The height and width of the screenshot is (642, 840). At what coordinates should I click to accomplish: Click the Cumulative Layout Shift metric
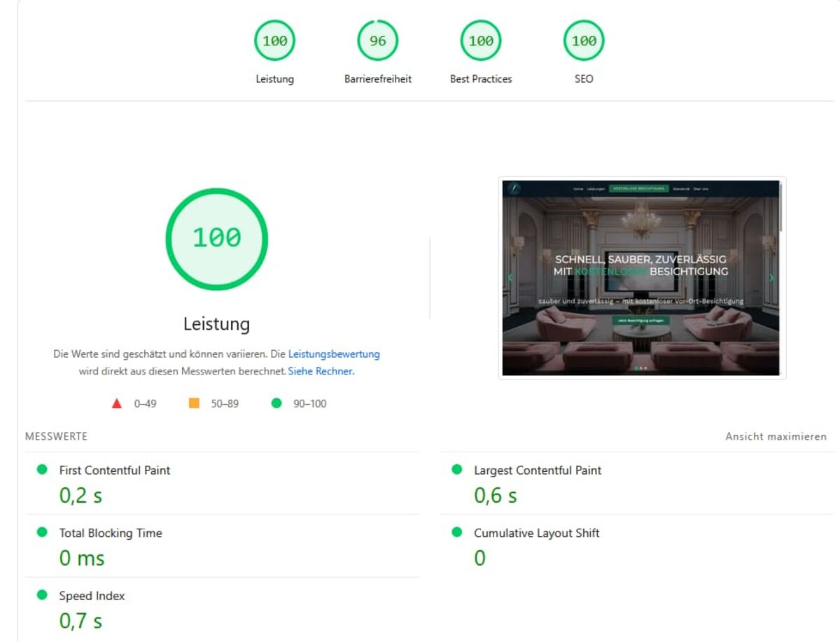tap(536, 533)
